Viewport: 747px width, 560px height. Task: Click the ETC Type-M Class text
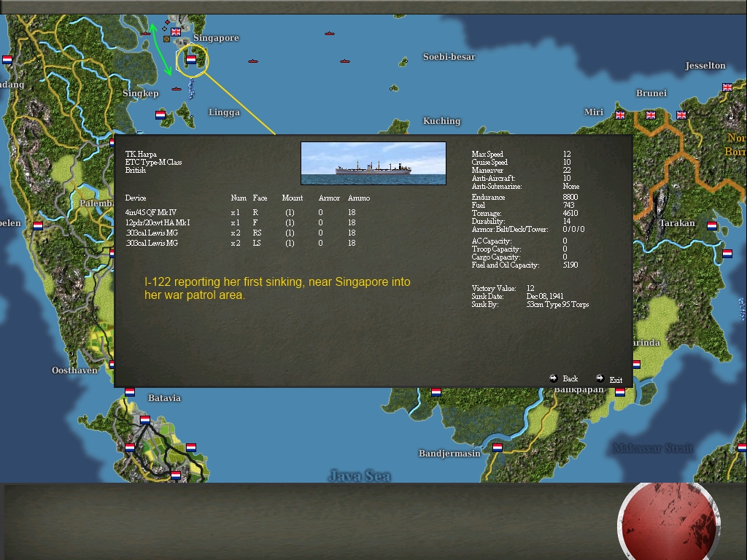(x=153, y=163)
